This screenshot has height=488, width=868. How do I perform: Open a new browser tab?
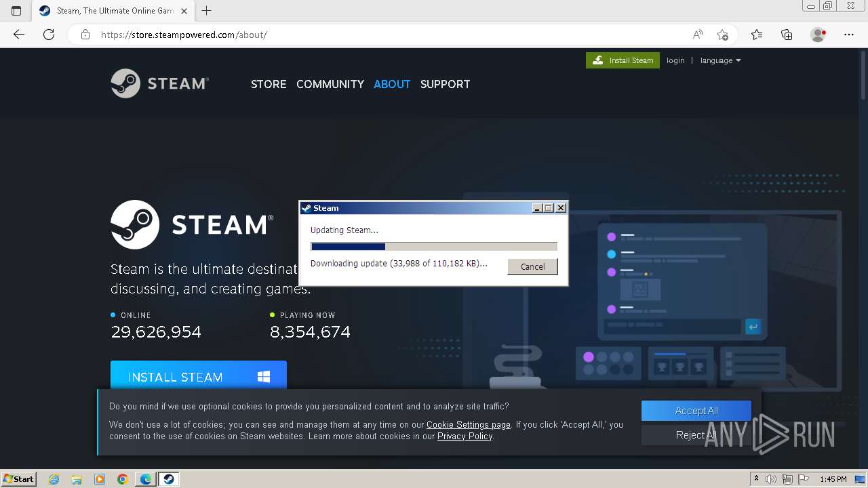pyautogui.click(x=207, y=11)
